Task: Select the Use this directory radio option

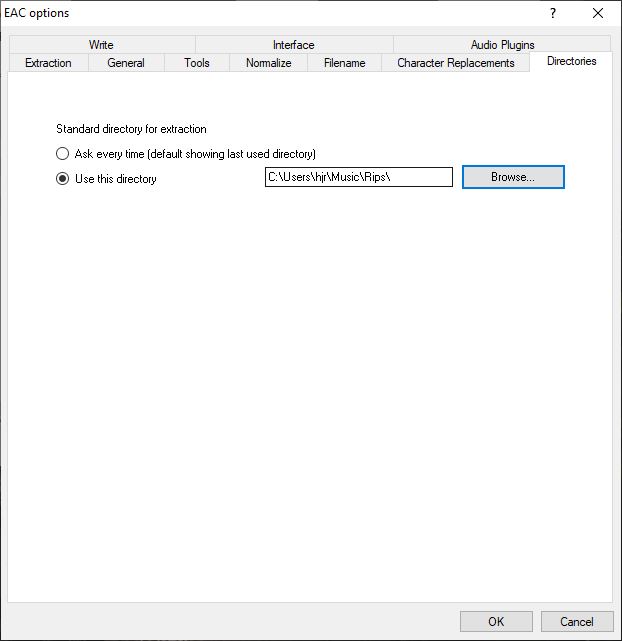Action: tap(106, 179)
